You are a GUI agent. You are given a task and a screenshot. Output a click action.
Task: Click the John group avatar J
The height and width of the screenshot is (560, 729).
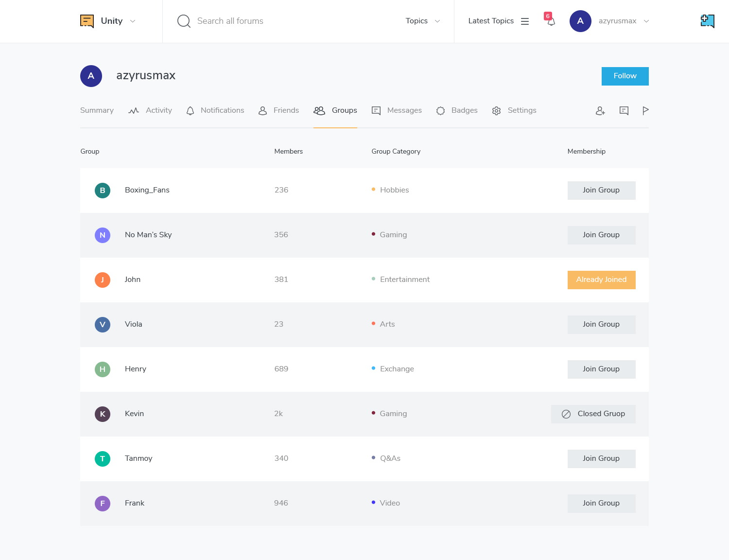point(103,280)
